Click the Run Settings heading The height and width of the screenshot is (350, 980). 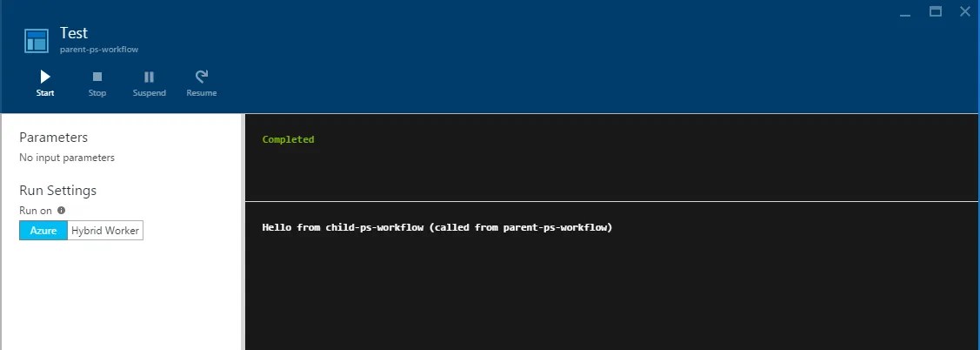(58, 191)
